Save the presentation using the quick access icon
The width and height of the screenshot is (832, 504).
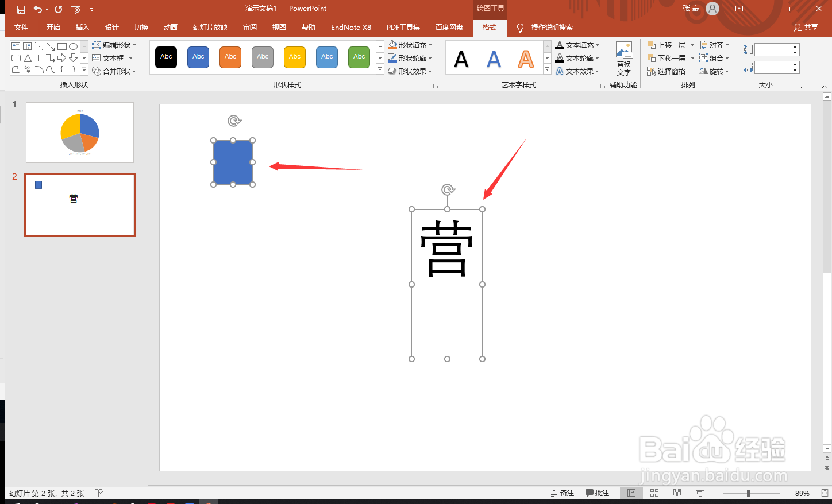coord(21,9)
